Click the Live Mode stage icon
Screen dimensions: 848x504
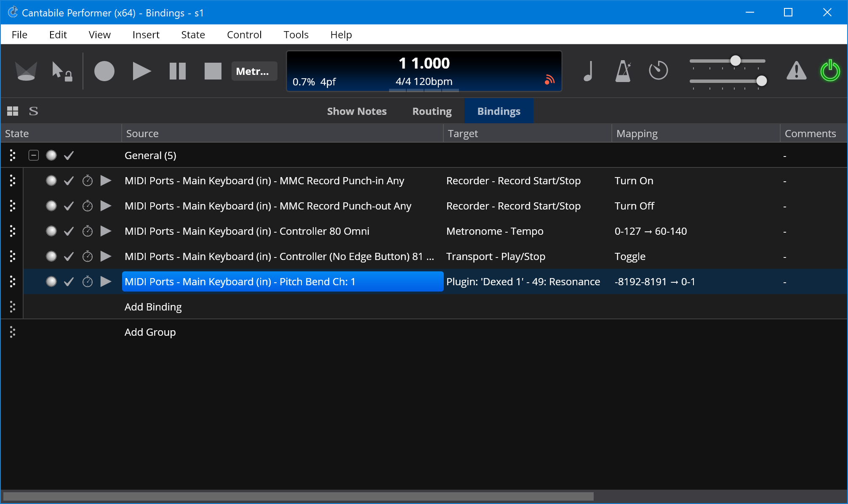tap(26, 71)
